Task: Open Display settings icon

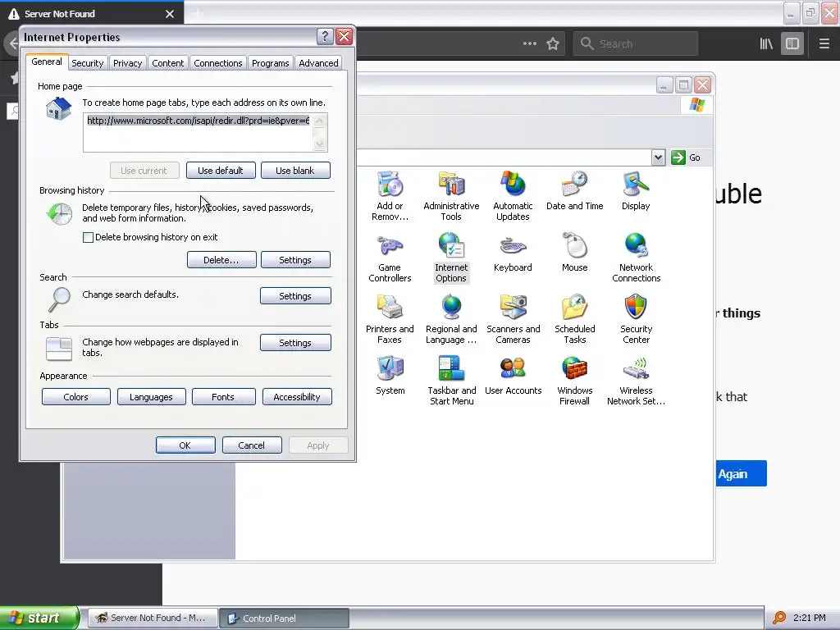Action: coord(636,190)
